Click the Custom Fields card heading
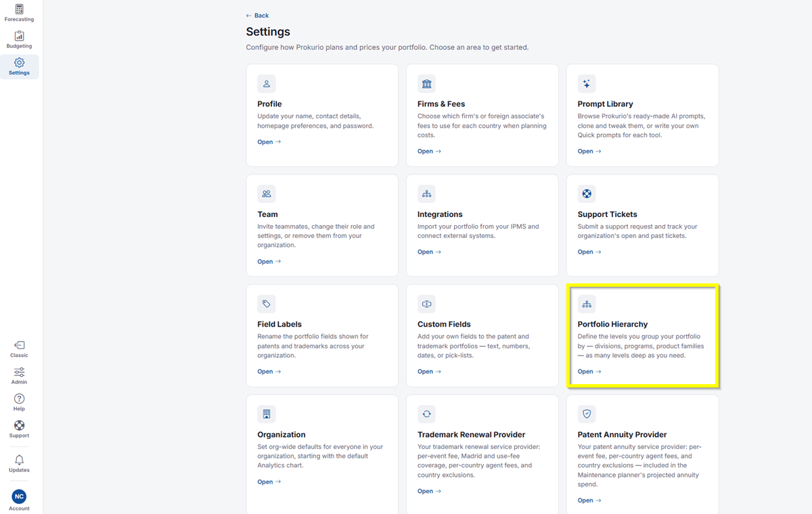Viewport: 812px width, 514px height. click(444, 325)
